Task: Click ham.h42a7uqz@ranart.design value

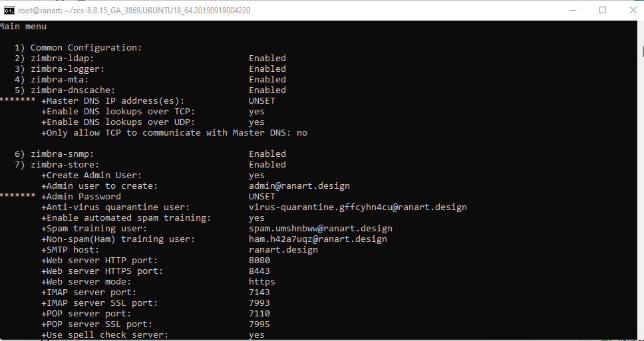Action: coord(318,239)
